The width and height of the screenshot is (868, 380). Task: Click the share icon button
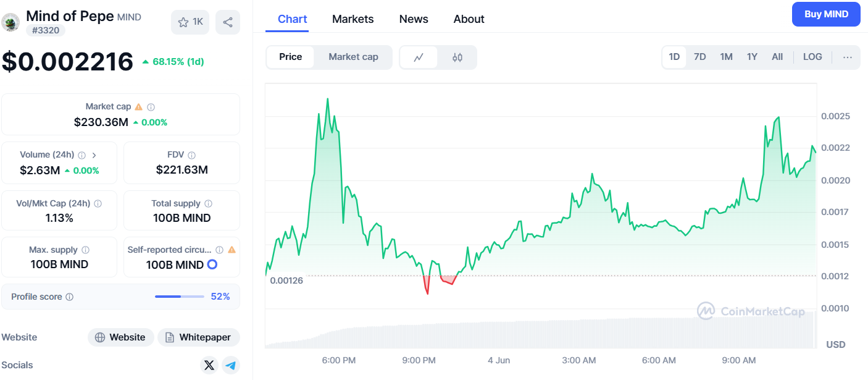(228, 22)
